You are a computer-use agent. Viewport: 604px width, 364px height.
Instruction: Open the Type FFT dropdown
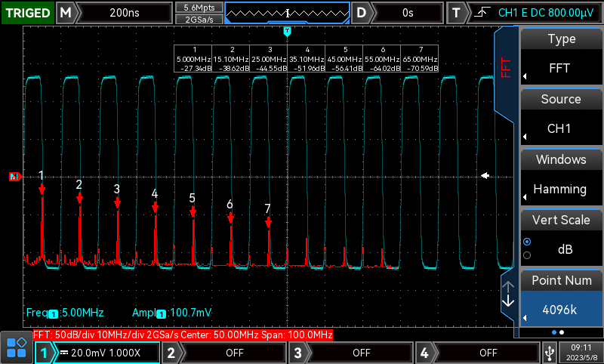(561, 69)
